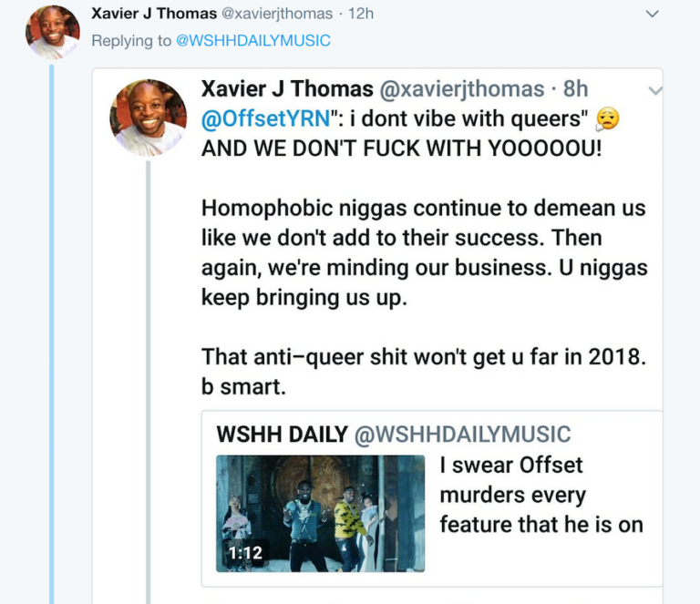The height and width of the screenshot is (604, 700).
Task: Open the 12h timestamp link
Action: [361, 14]
